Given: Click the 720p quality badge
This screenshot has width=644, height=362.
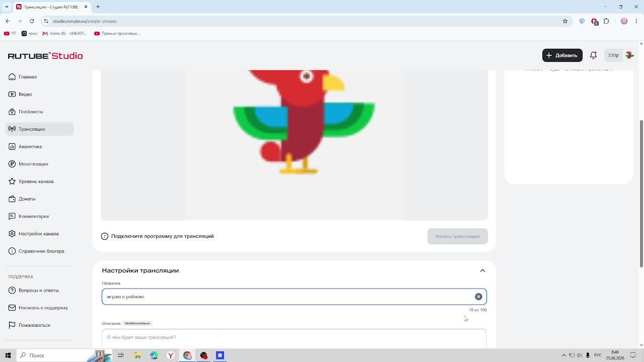Looking at the screenshot, I should (x=613, y=55).
